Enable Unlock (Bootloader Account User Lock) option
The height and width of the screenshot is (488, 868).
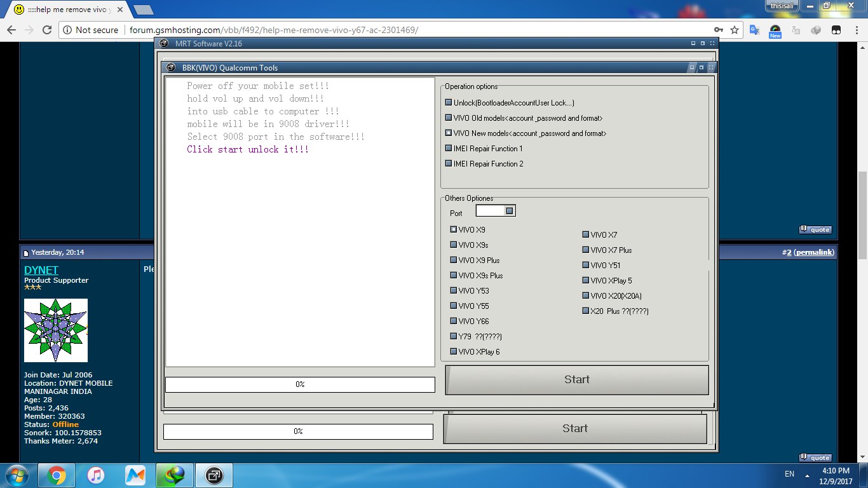pyautogui.click(x=449, y=103)
